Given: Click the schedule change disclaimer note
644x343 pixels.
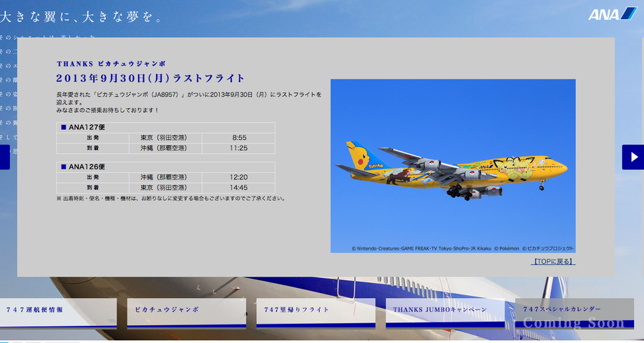Looking at the screenshot, I should (171, 199).
